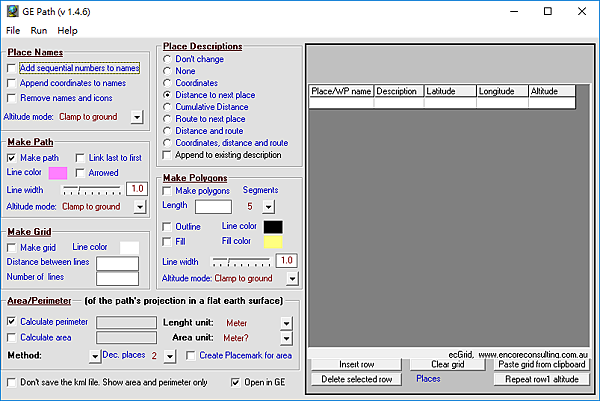Enable Add sequential numbers to names

[11, 68]
